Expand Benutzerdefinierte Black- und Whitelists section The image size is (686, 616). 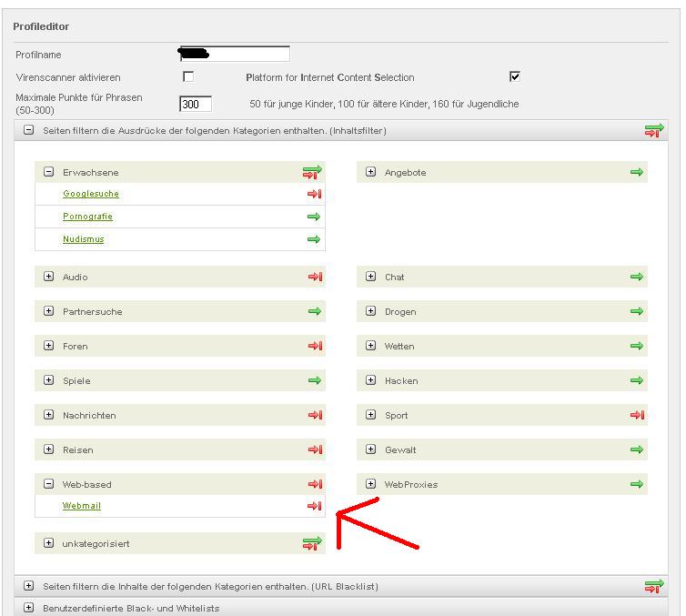coord(29,608)
